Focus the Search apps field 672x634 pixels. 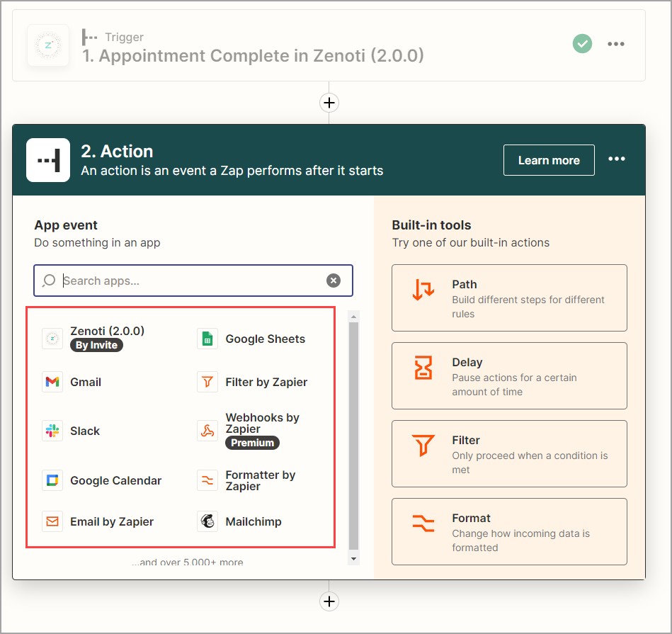coord(193,281)
